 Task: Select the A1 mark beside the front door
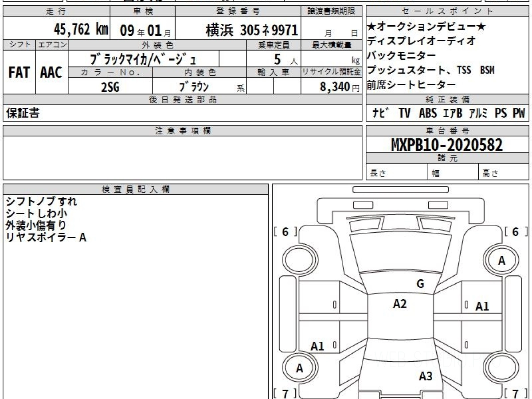(482, 306)
